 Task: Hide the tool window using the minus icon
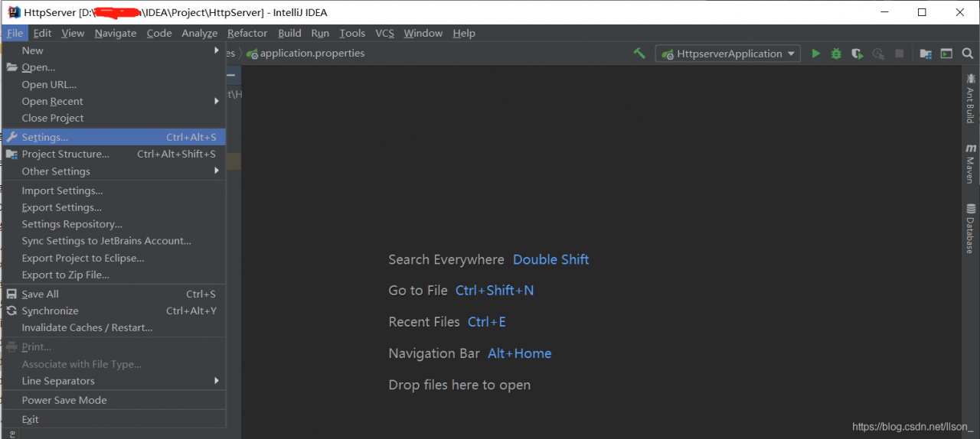click(x=231, y=74)
